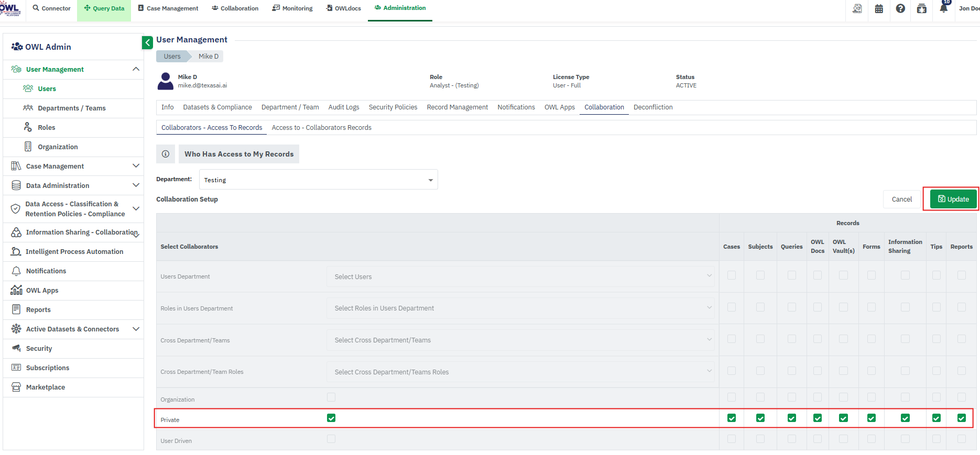Collapse the sidebar with green arrow
Screen dimensions: 980x455
coord(147,42)
